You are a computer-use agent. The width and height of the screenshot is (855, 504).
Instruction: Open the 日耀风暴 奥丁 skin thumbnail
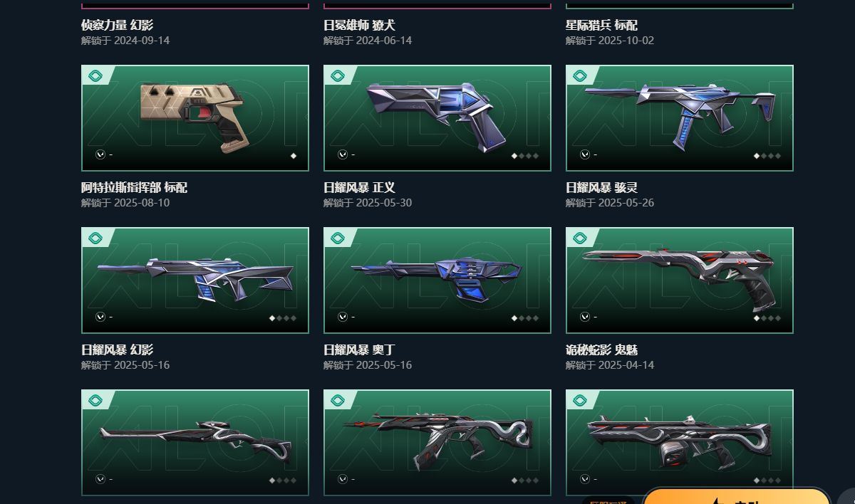(x=437, y=280)
